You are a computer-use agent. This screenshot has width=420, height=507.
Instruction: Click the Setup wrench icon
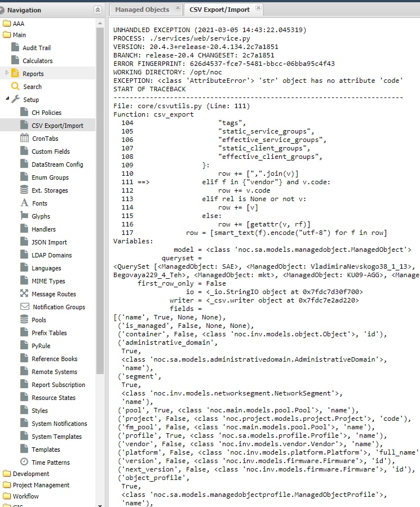(x=16, y=99)
